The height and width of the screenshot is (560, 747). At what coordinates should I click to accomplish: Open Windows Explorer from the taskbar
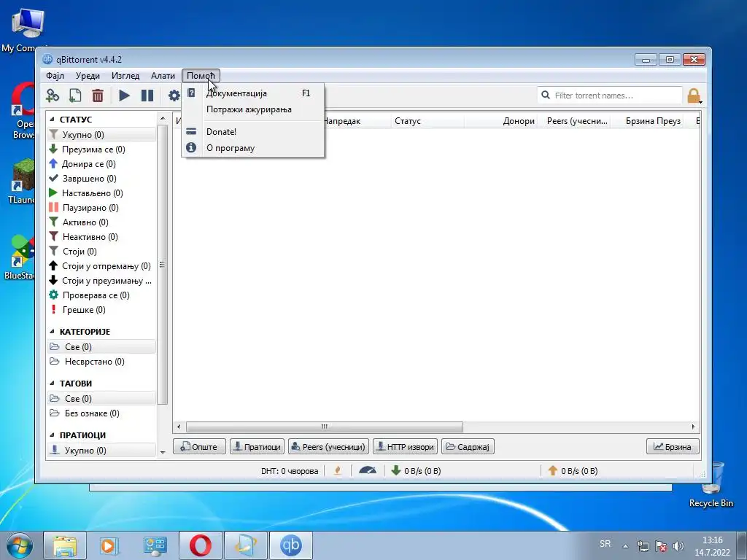pos(65,545)
